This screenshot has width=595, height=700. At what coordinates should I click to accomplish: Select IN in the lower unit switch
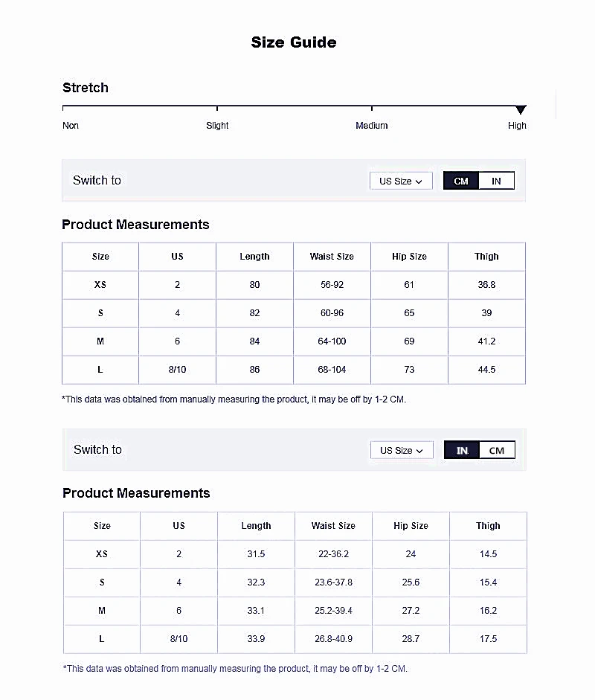[x=462, y=450]
